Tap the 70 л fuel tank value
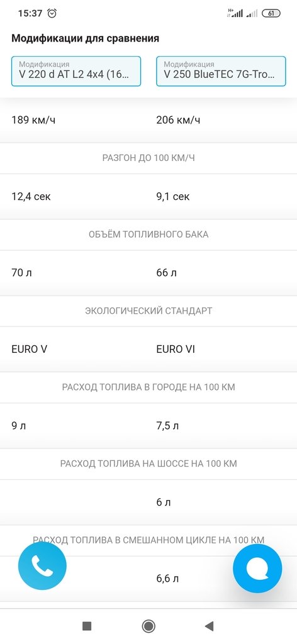The image size is (297, 644). (21, 273)
